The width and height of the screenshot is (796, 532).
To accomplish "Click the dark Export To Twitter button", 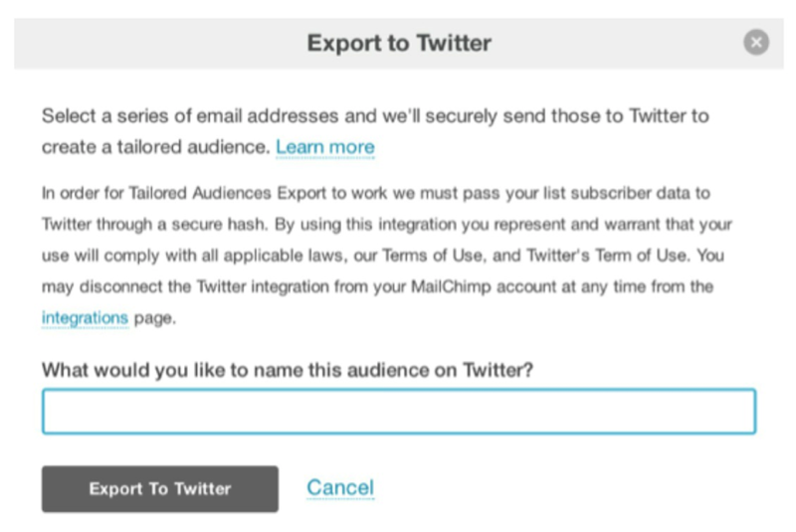I will click(x=160, y=489).
